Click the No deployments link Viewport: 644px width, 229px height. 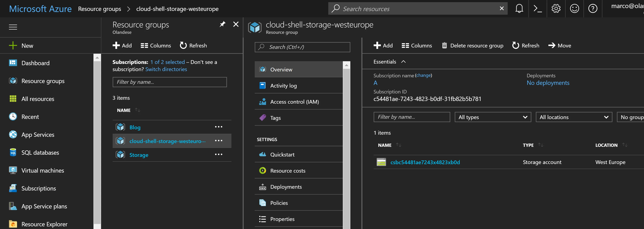point(548,83)
